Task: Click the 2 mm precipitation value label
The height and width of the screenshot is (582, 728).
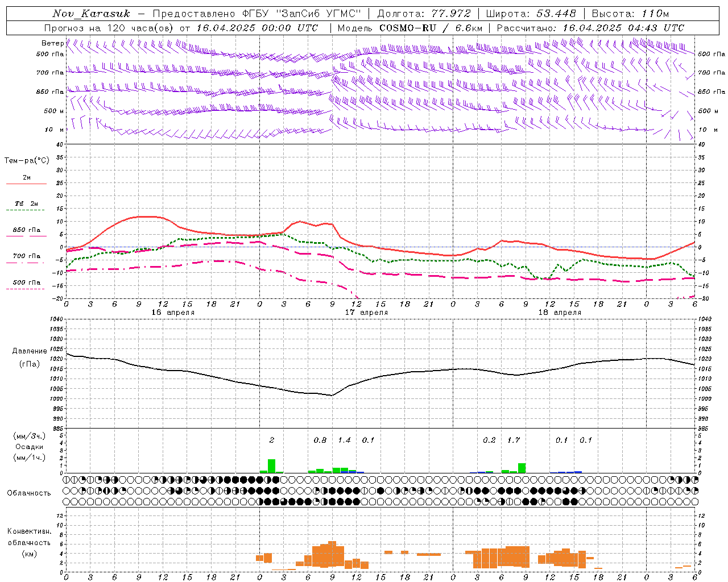Action: pyautogui.click(x=272, y=440)
